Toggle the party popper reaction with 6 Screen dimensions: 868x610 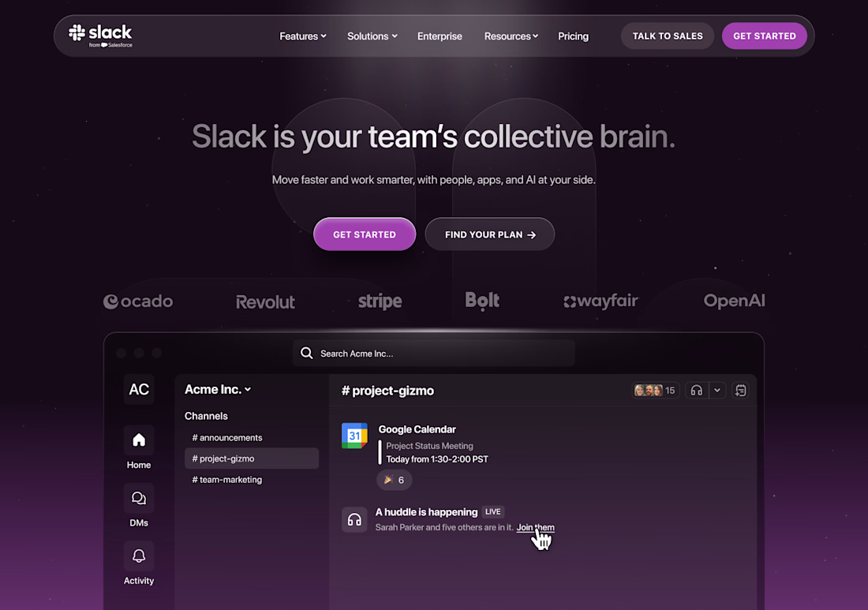[394, 480]
